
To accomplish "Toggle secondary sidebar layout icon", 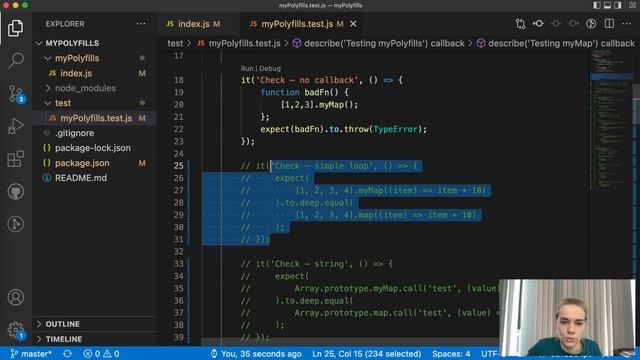I will [618, 5].
